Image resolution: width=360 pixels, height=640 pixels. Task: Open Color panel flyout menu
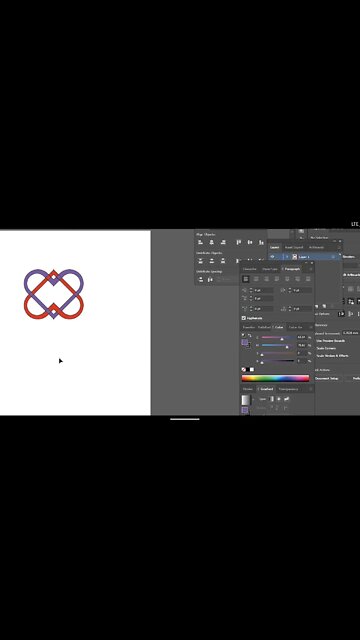(x=311, y=327)
